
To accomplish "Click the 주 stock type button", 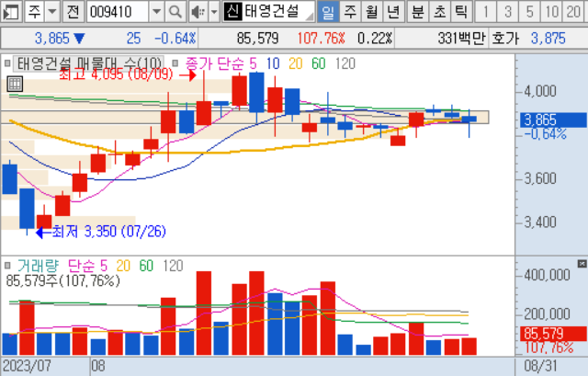I will [x=35, y=12].
